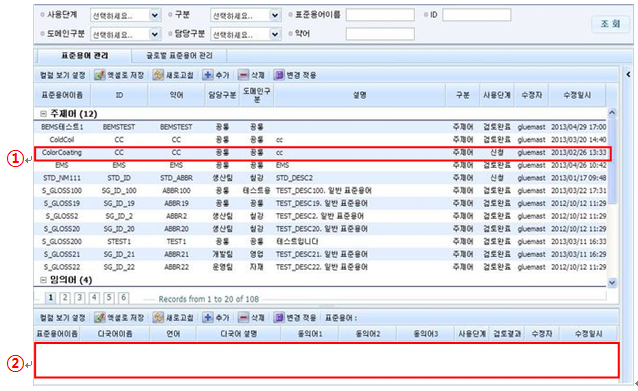
Task: Click the ID search input field
Action: point(476,15)
